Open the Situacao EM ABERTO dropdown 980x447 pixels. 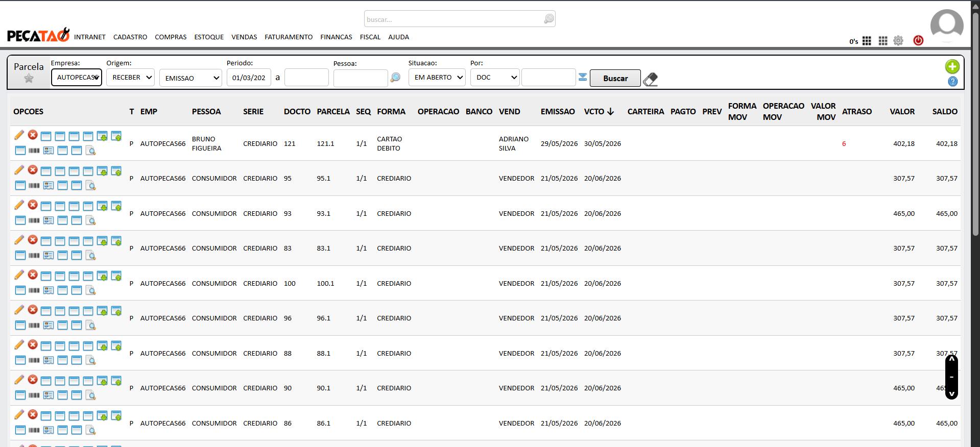pos(437,78)
